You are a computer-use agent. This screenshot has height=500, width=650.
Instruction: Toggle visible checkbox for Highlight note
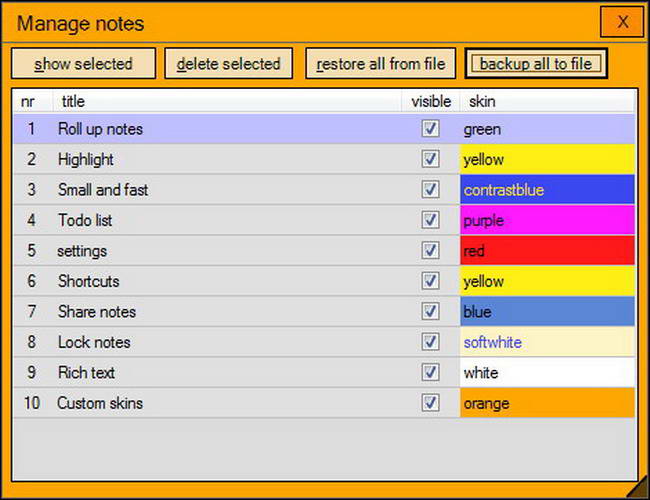(x=431, y=159)
